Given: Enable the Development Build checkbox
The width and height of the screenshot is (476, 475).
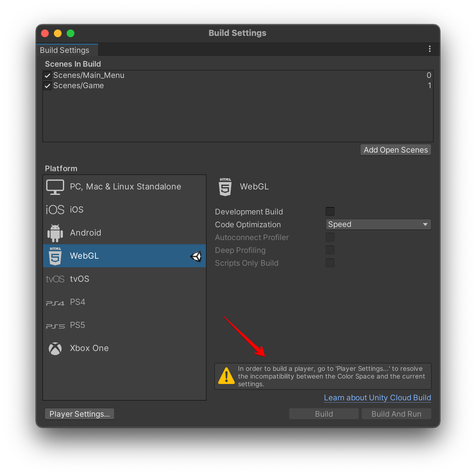Looking at the screenshot, I should 330,212.
